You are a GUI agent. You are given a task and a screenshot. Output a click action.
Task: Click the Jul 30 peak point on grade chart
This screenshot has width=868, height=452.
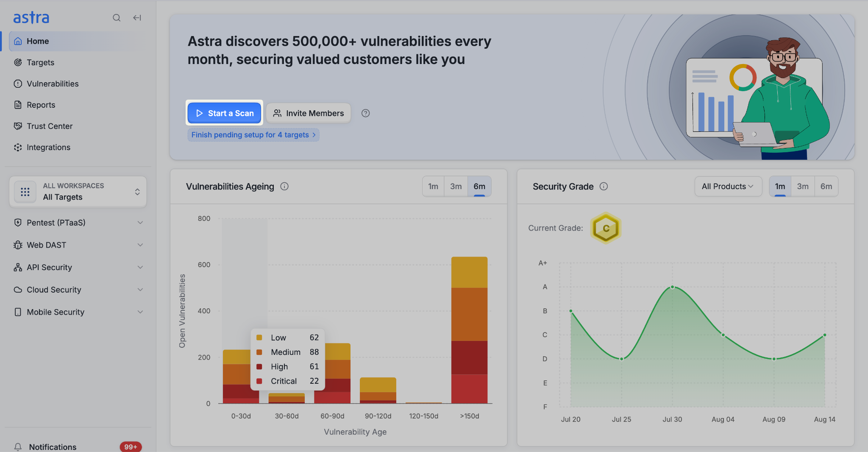point(672,287)
